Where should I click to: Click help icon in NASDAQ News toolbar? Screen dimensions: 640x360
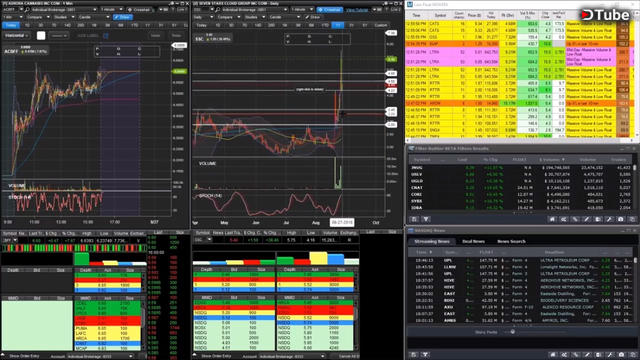click(x=632, y=355)
